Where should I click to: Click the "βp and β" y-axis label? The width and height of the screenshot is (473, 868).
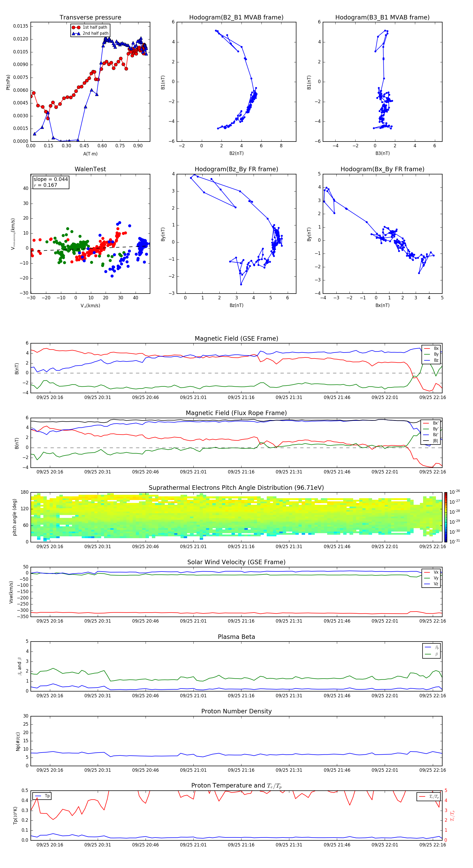[x=19, y=666]
